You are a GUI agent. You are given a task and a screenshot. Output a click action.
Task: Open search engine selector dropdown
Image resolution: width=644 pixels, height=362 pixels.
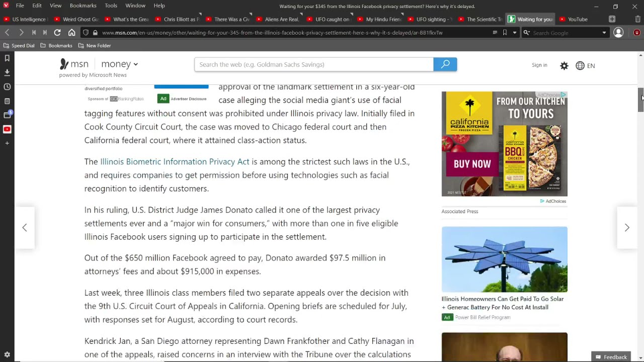(x=526, y=33)
